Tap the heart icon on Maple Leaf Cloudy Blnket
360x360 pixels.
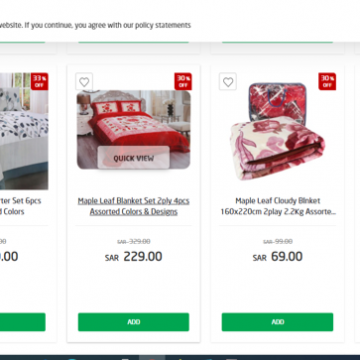[228, 82]
